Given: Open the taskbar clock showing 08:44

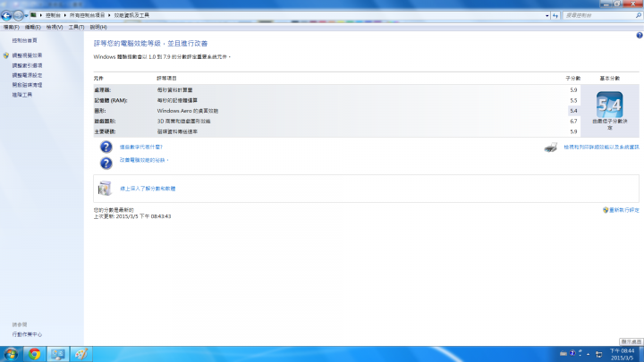Looking at the screenshot, I should 622,354.
